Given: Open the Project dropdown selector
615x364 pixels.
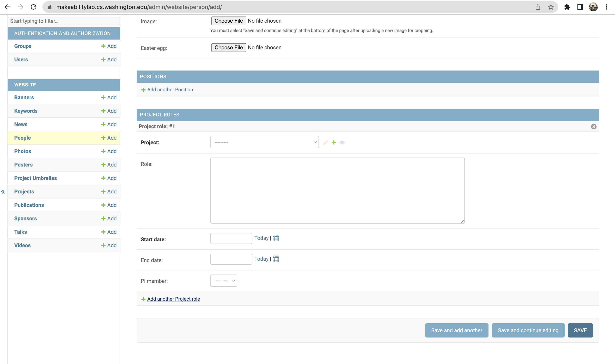Looking at the screenshot, I should (264, 142).
